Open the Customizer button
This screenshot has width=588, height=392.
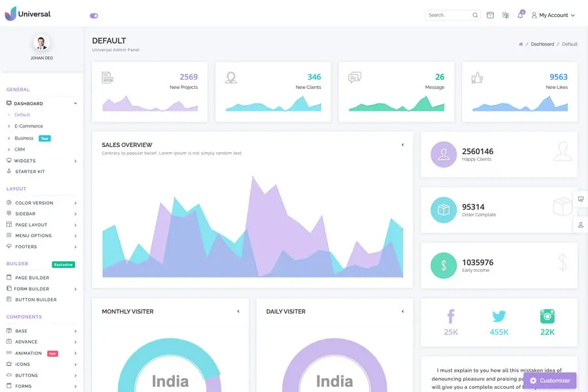549,380
